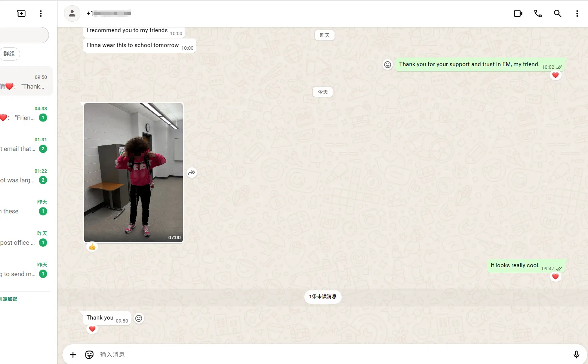588x364 pixels.
Task: Start a voice call with the contact
Action: (538, 13)
